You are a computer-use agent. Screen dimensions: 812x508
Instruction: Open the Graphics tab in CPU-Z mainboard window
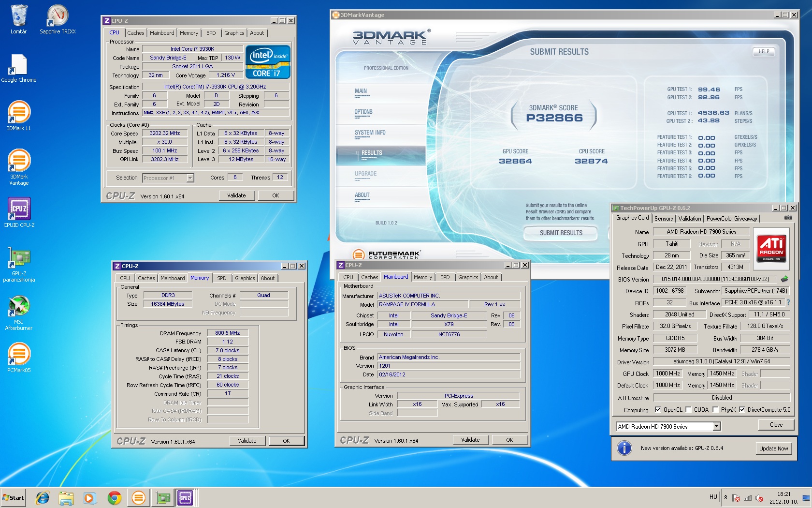(x=468, y=277)
